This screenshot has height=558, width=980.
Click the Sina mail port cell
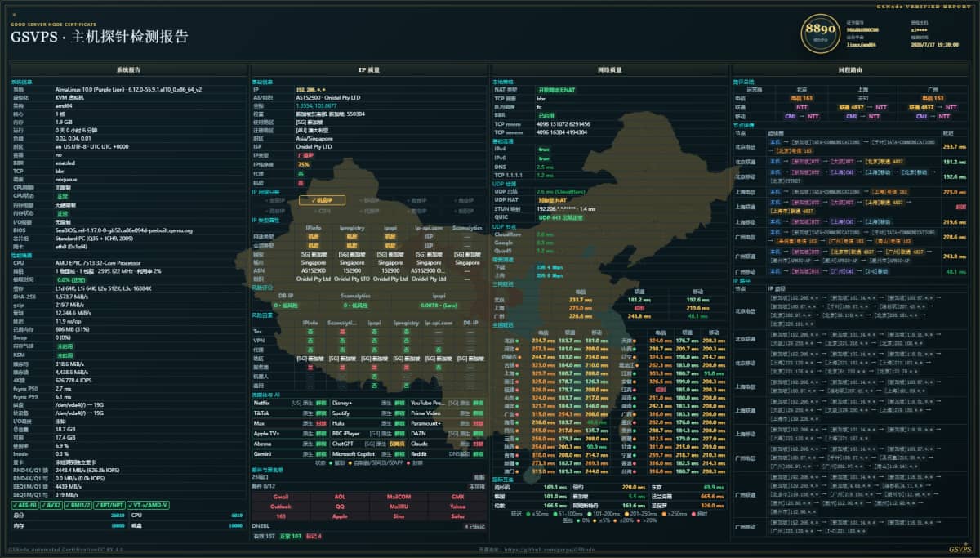tap(399, 516)
